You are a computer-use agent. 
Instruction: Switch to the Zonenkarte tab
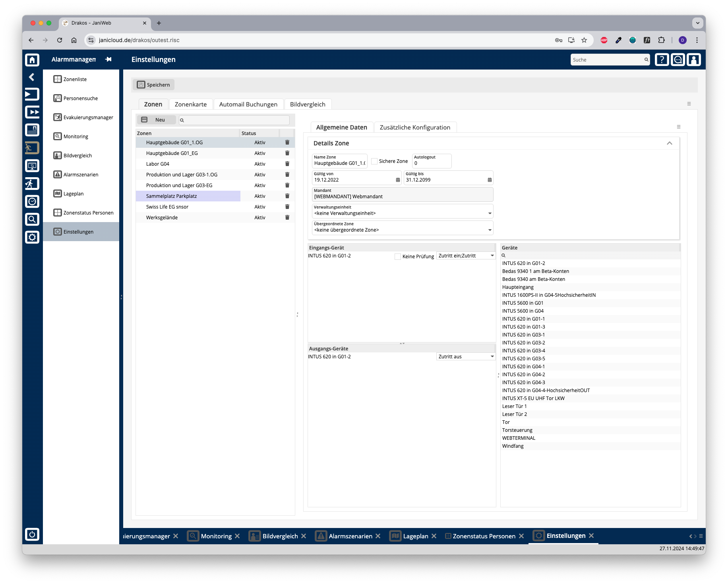(191, 104)
